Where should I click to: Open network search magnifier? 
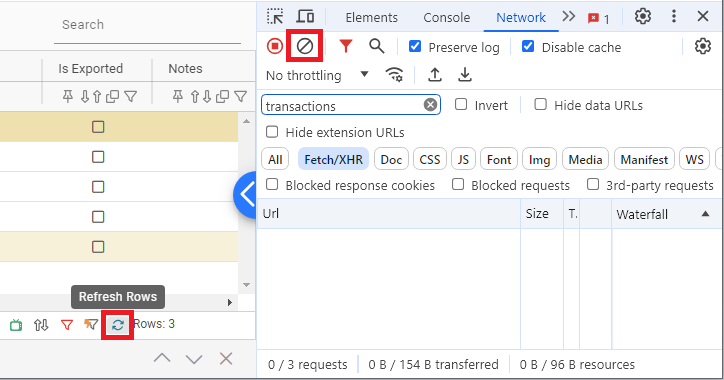376,46
